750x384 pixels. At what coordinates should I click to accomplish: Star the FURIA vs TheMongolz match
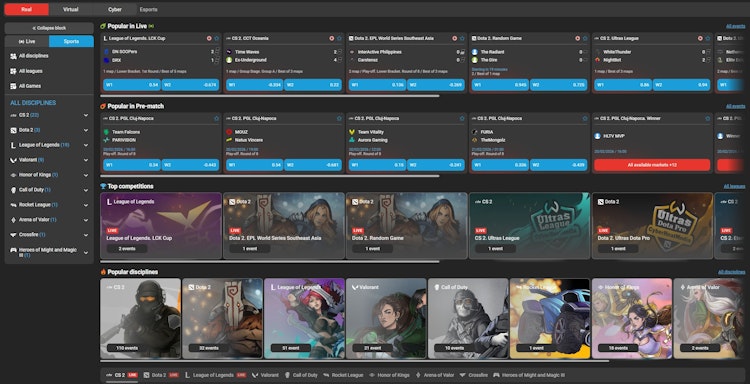point(585,118)
